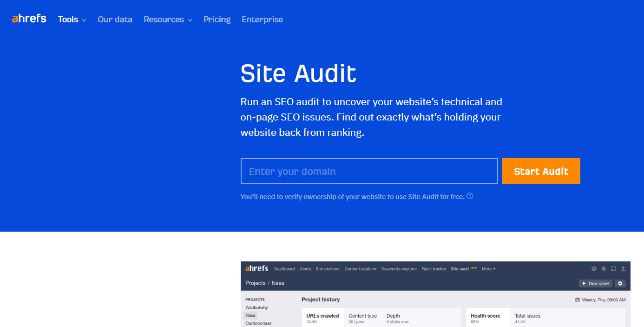Select the Total issues tab
Viewport: 644px width, 327px height.
point(527,318)
